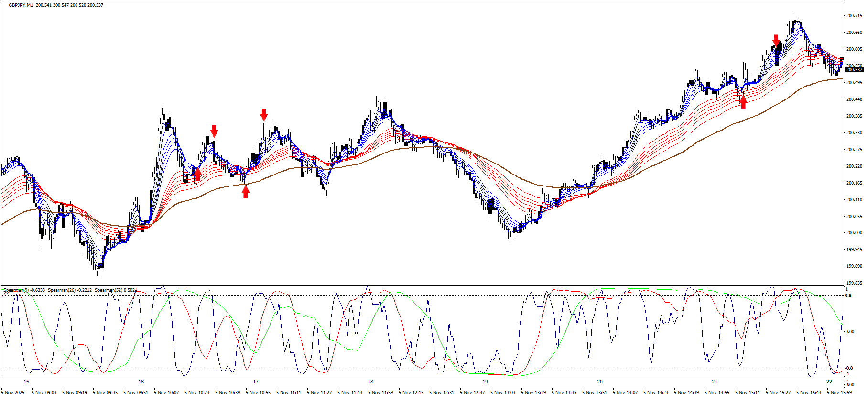Click the rightmost red down arrow signal

click(x=776, y=40)
